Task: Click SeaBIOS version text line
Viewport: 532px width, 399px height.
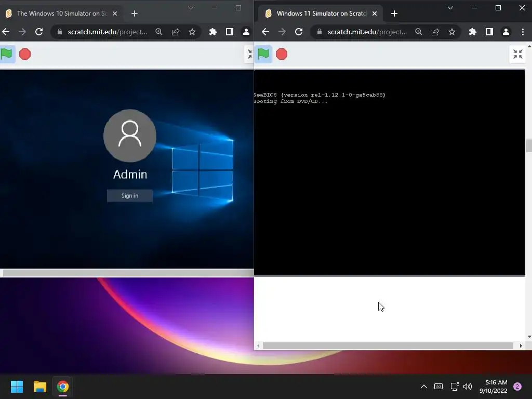Action: click(x=320, y=95)
